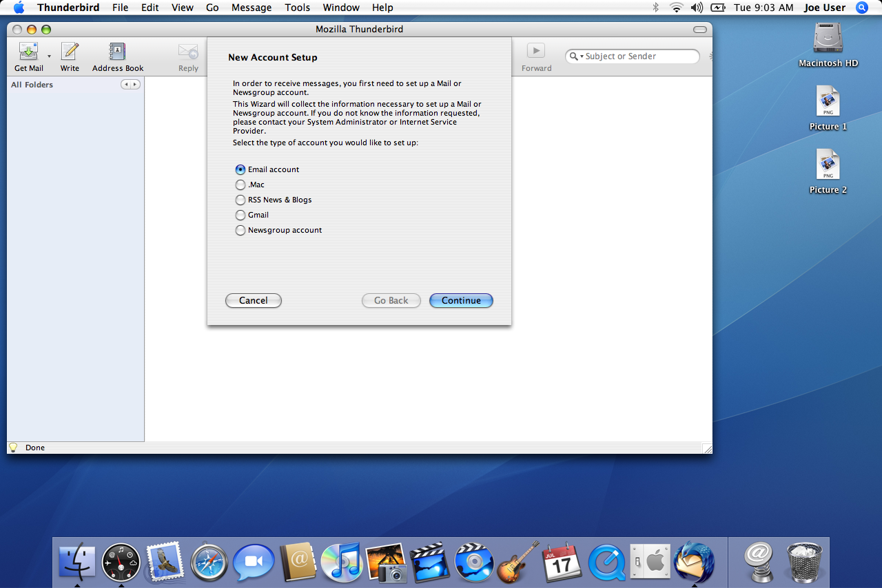Screen dimensions: 882x588
Task: Click the Subject or Sender search field
Action: pos(633,56)
